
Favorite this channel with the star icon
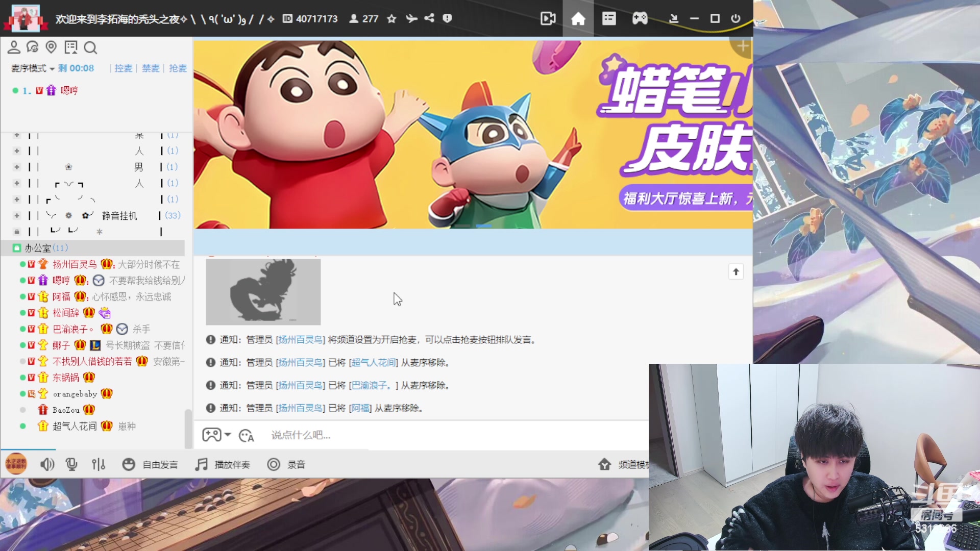click(x=391, y=19)
